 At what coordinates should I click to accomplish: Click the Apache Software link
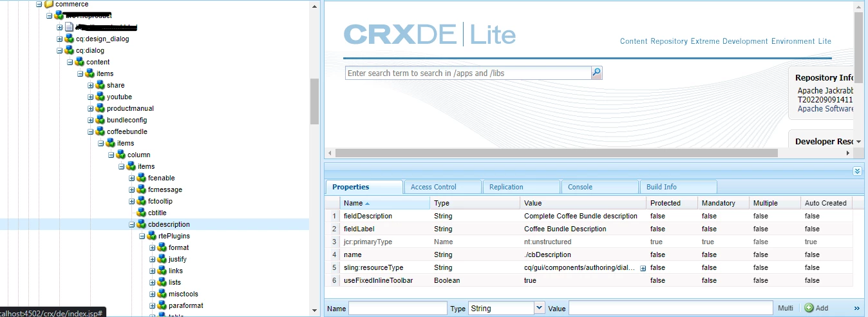(826, 108)
